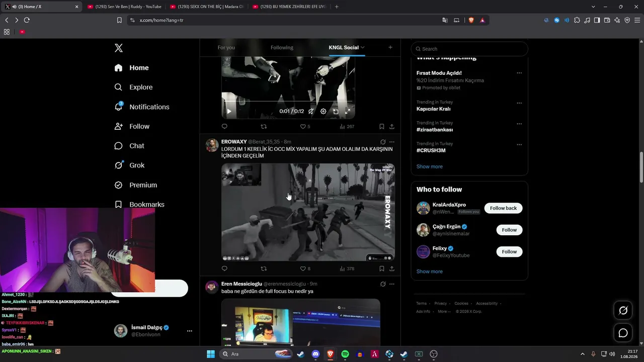Open the Windows Start menu
This screenshot has height=362, width=644.
pos(211,354)
